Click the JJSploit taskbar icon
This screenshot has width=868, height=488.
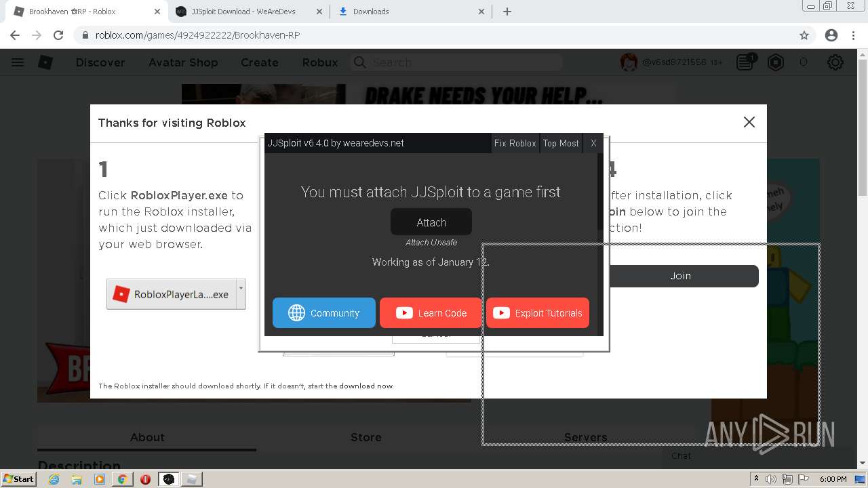click(169, 479)
